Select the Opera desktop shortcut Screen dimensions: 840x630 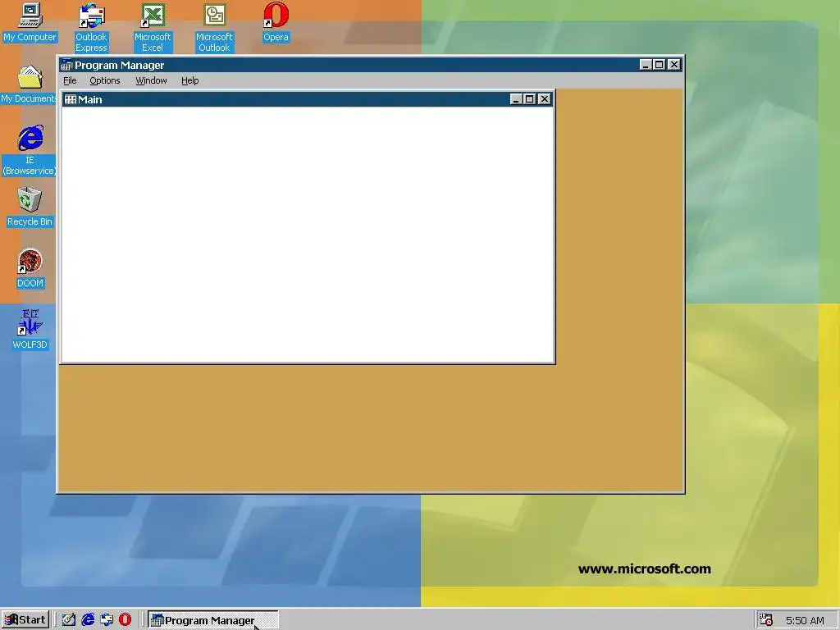[x=276, y=22]
